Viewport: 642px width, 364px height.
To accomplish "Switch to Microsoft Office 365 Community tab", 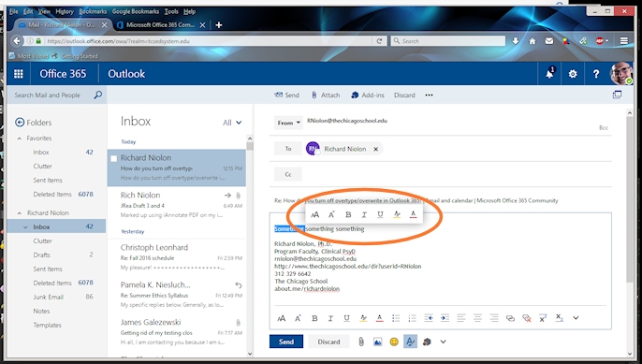I will pyautogui.click(x=161, y=25).
